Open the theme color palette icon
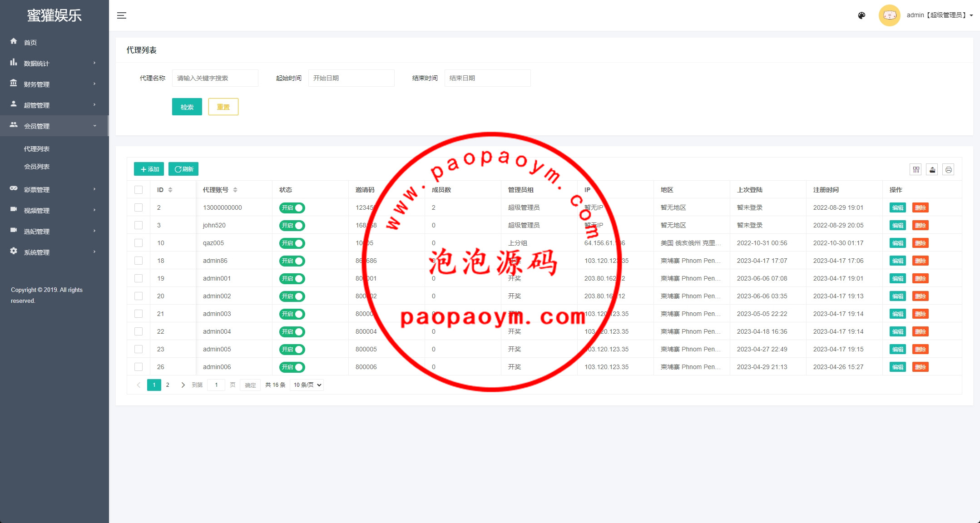The width and height of the screenshot is (980, 523). pyautogui.click(x=861, y=15)
